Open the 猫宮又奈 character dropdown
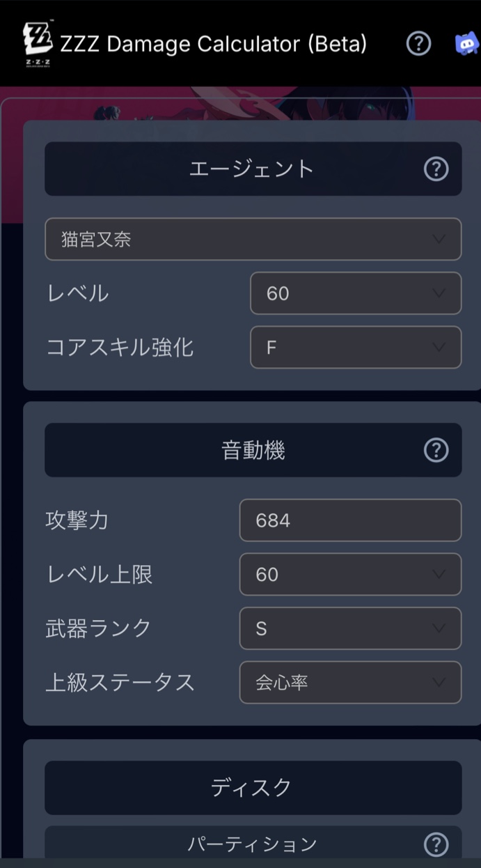Screen dimensions: 481x868 click(253, 239)
